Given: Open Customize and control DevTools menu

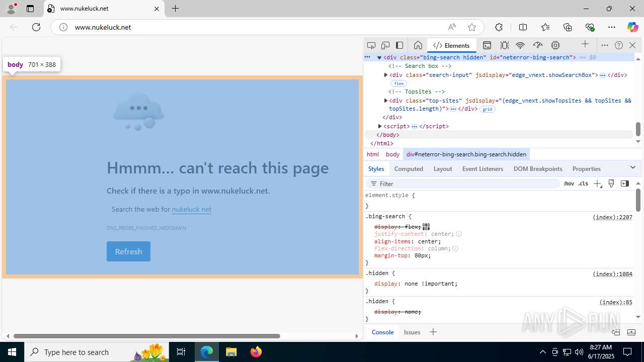Looking at the screenshot, I should tap(605, 45).
